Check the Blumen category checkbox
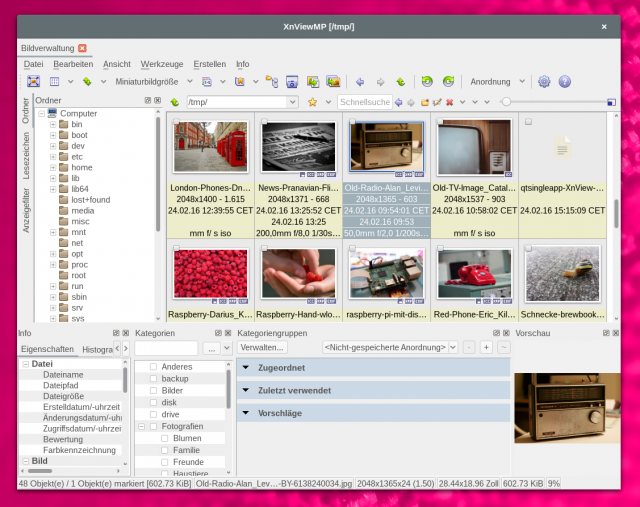 coord(164,438)
